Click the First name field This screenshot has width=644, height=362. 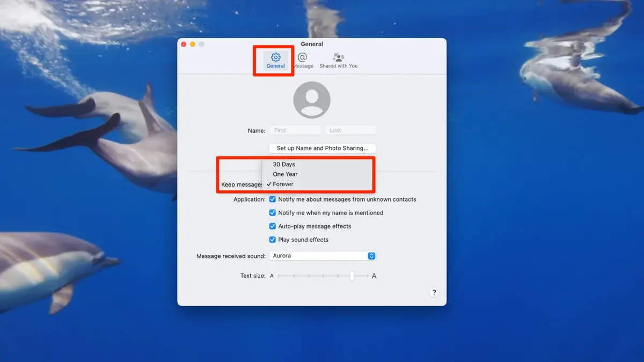296,130
